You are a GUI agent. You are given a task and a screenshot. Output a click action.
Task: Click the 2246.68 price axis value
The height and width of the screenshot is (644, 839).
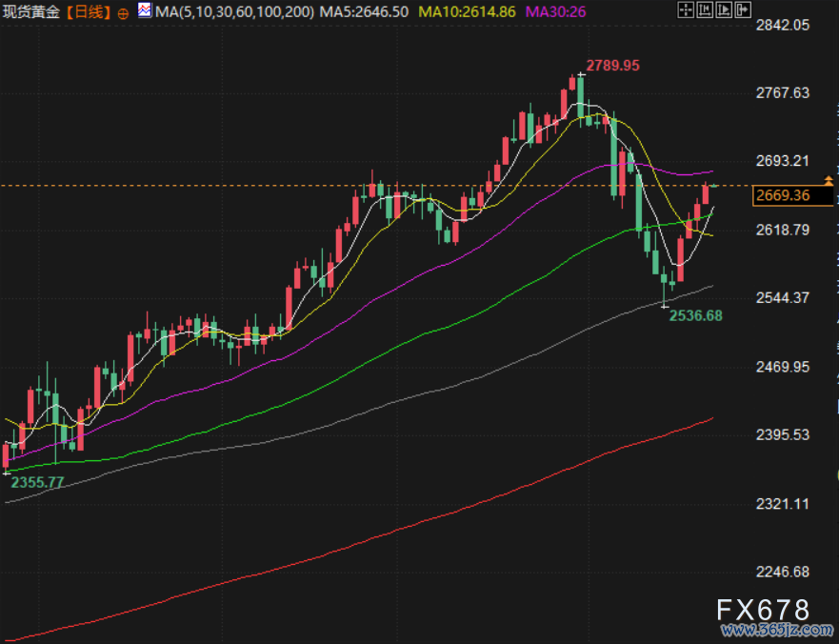[782, 572]
